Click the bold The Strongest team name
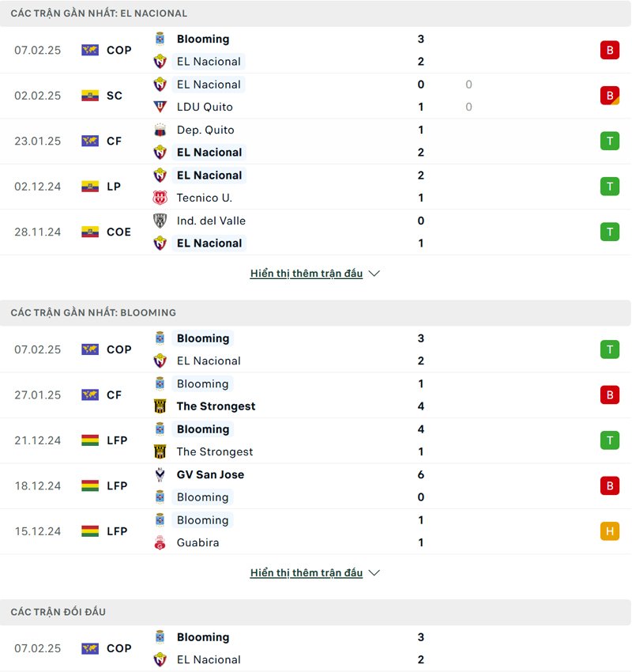Viewport: 632px width, 672px height. coord(216,406)
